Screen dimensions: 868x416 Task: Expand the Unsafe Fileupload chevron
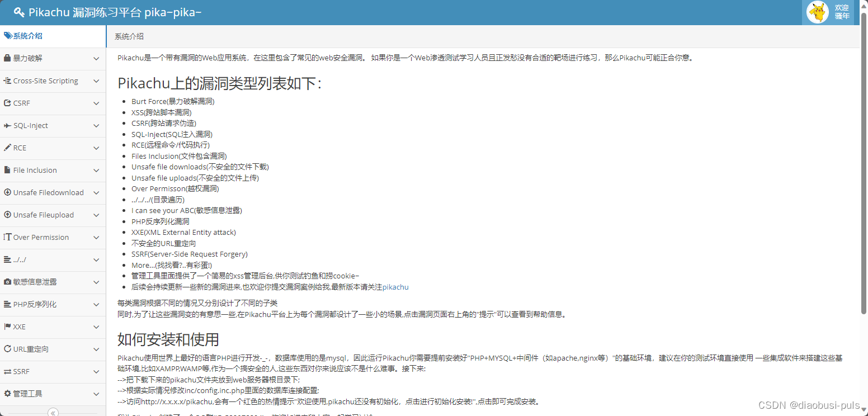[x=96, y=215]
